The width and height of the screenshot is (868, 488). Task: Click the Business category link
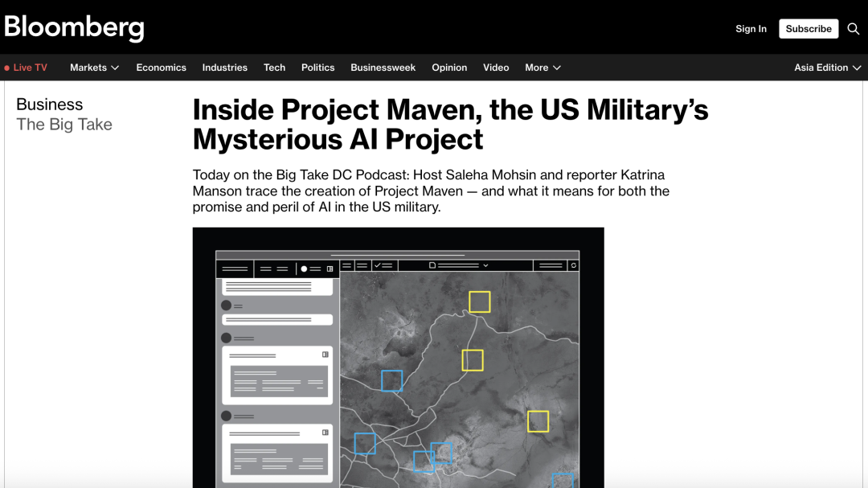tap(49, 105)
